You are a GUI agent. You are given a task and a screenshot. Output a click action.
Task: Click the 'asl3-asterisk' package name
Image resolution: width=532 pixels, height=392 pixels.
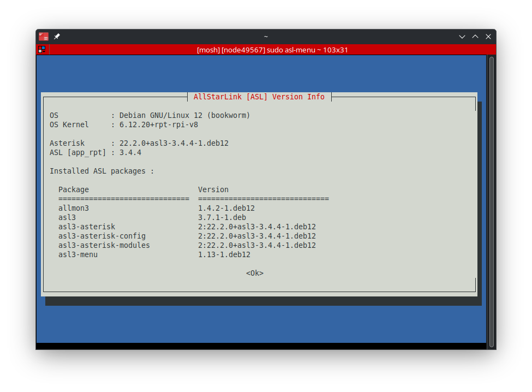[x=87, y=227]
